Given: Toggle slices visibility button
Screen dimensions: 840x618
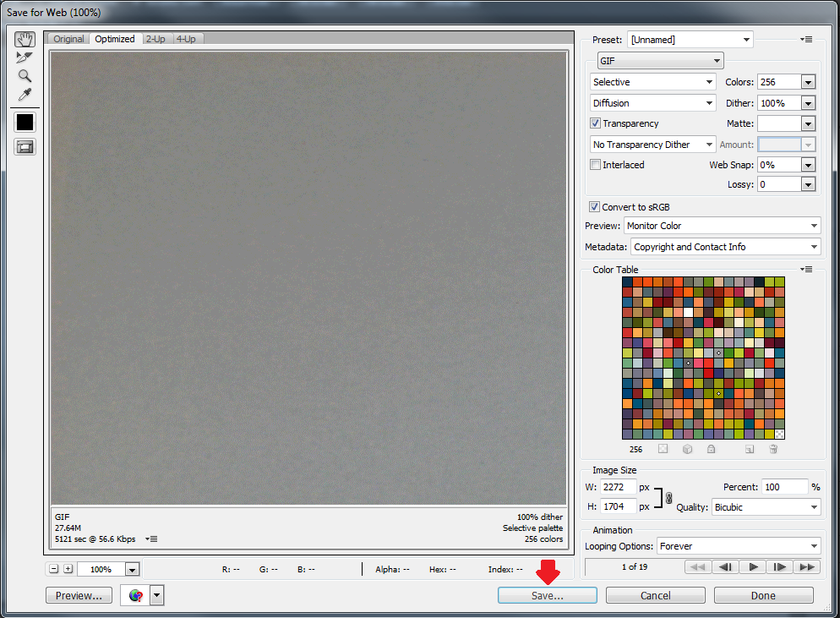Looking at the screenshot, I should tap(25, 147).
